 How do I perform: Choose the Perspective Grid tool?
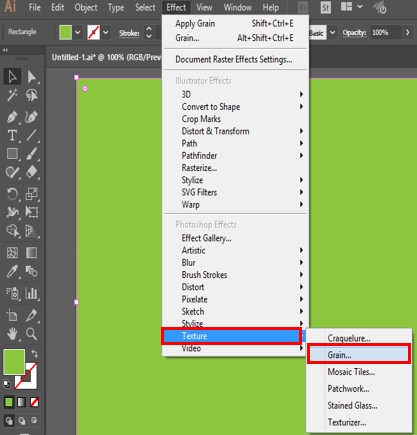(32, 231)
